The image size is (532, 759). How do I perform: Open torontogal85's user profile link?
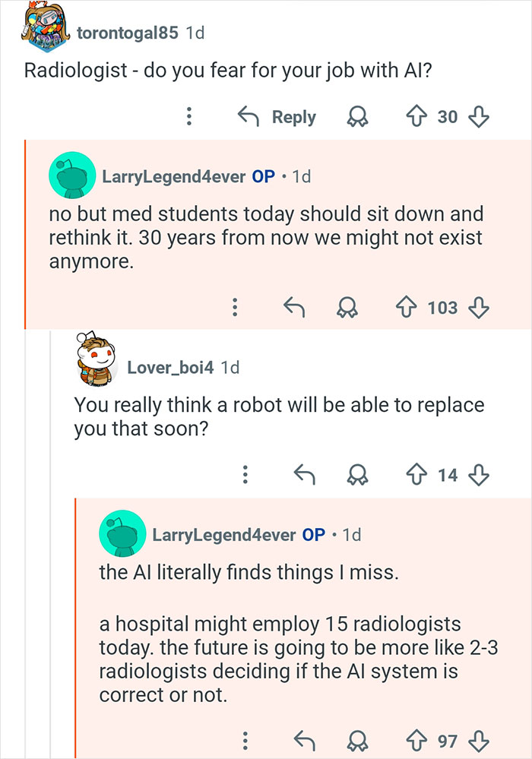pyautogui.click(x=128, y=33)
